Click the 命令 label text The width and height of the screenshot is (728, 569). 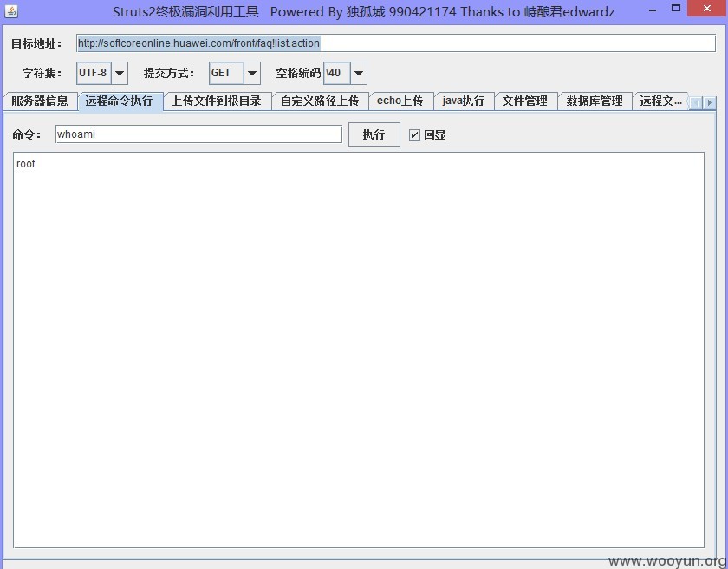(27, 134)
